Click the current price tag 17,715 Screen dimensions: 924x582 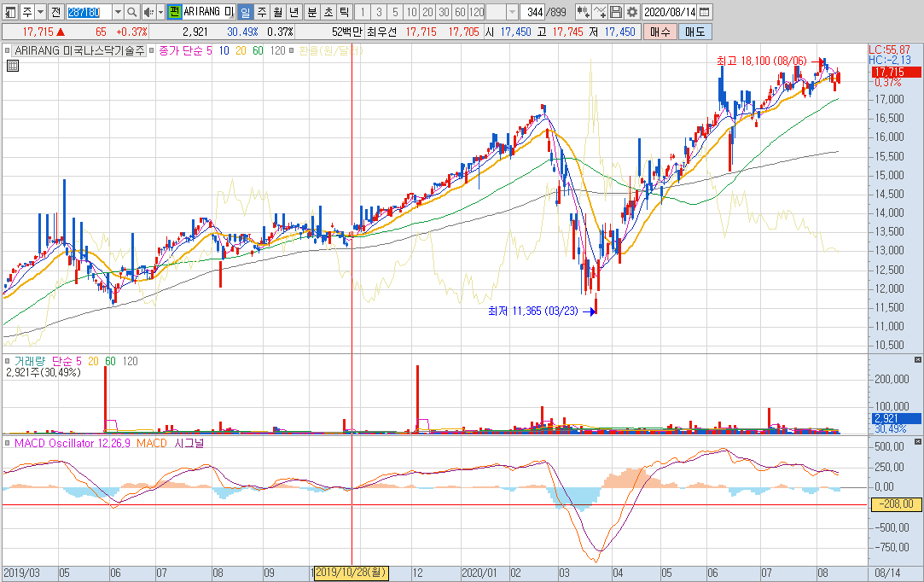(896, 72)
